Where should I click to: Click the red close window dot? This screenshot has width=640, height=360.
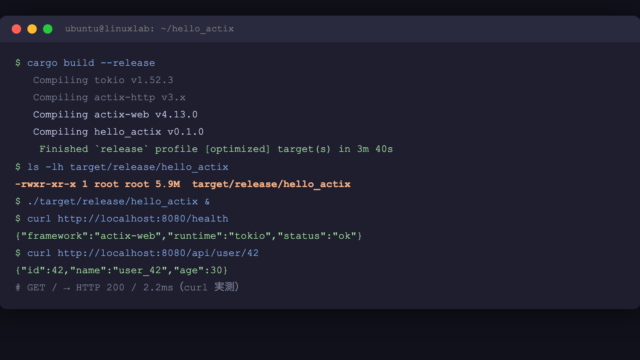[16, 29]
